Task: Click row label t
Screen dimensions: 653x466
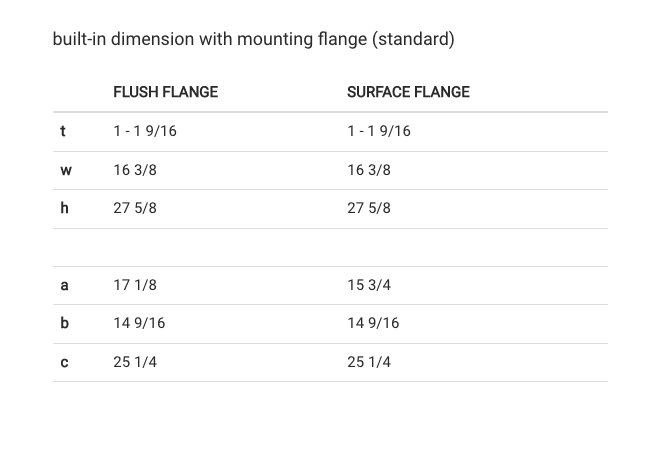Action: [x=63, y=131]
